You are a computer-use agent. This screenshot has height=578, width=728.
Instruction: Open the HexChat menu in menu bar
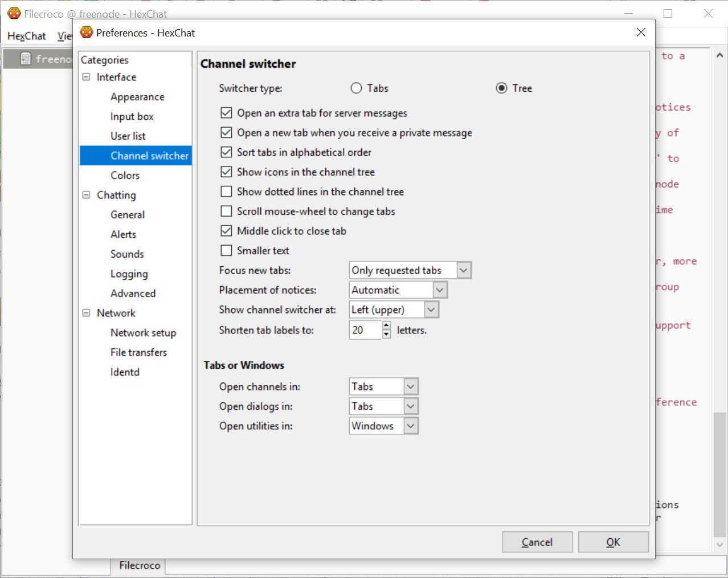point(26,36)
